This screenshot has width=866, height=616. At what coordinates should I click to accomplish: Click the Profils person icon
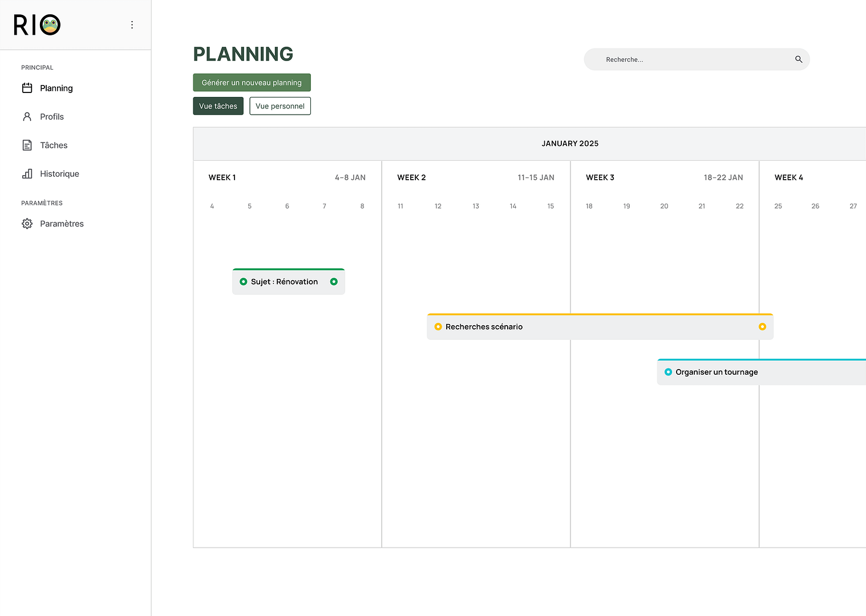click(x=27, y=116)
